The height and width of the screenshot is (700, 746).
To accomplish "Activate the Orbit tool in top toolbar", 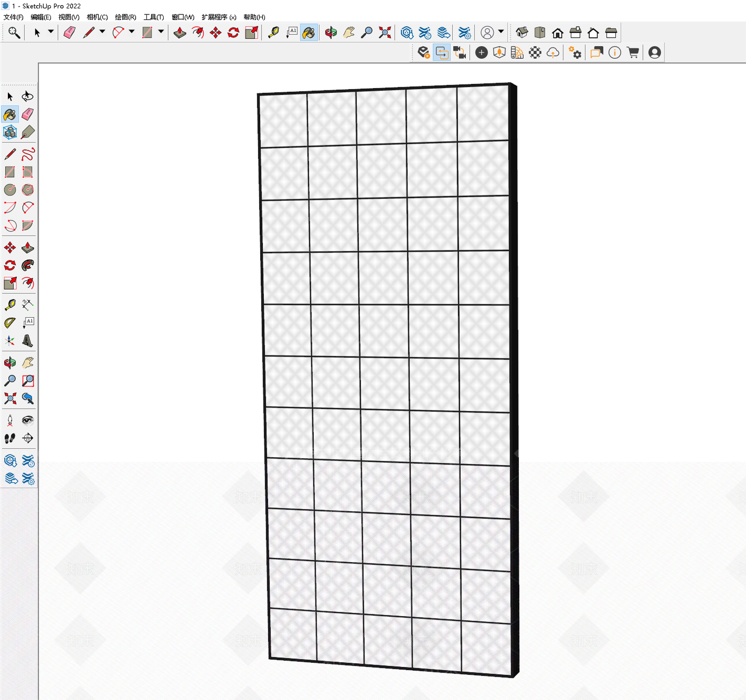I will point(331,33).
